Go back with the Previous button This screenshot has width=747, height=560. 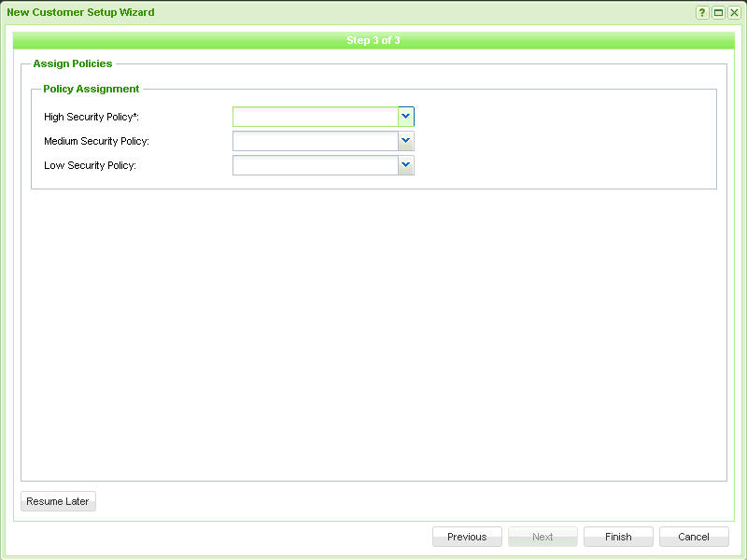tap(467, 537)
